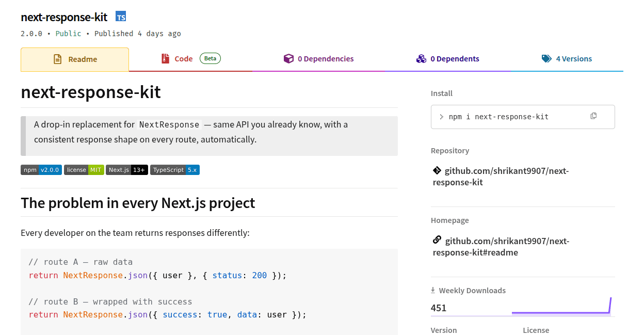Copy the npm install command

(x=593, y=116)
